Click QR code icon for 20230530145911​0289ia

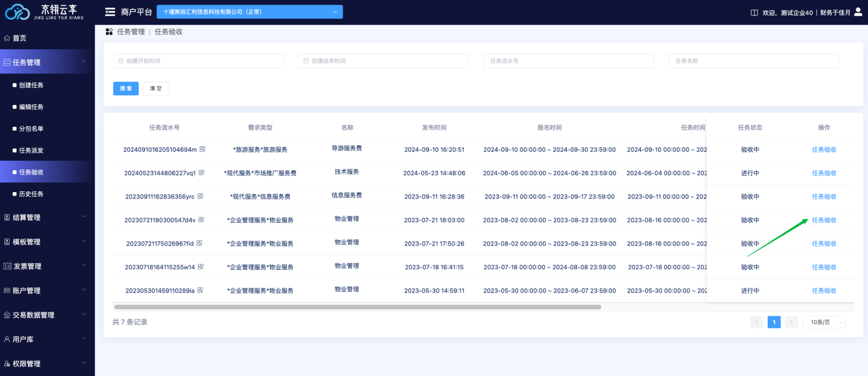[x=200, y=290]
